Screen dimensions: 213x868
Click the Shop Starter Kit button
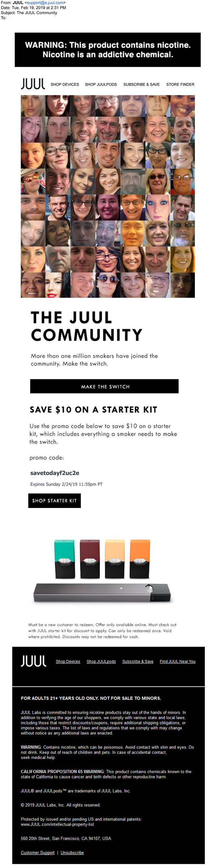[x=54, y=500]
